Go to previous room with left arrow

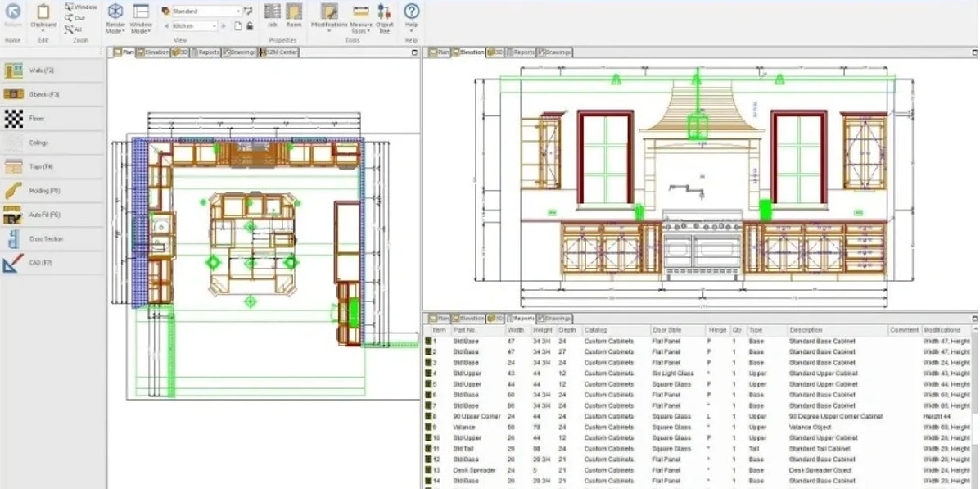pos(166,26)
